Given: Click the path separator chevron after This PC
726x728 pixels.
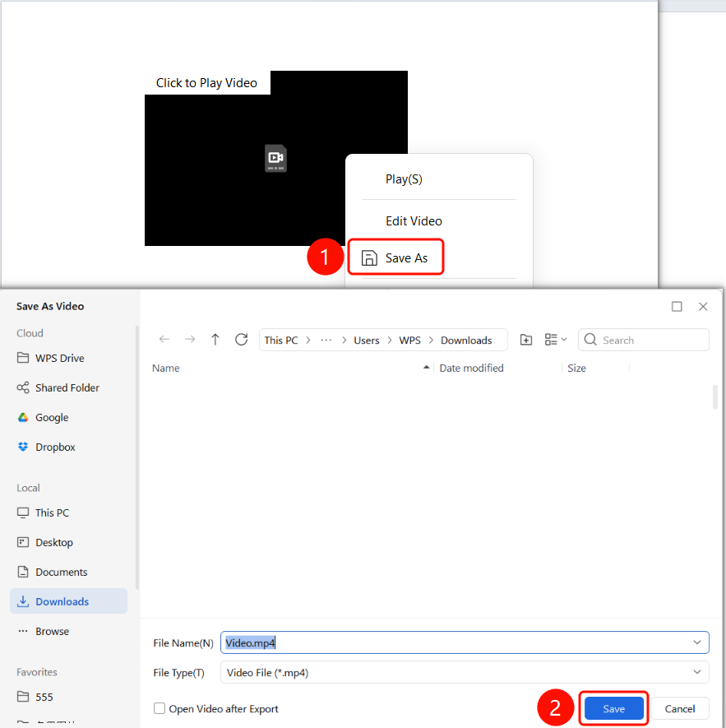Looking at the screenshot, I should coord(308,341).
